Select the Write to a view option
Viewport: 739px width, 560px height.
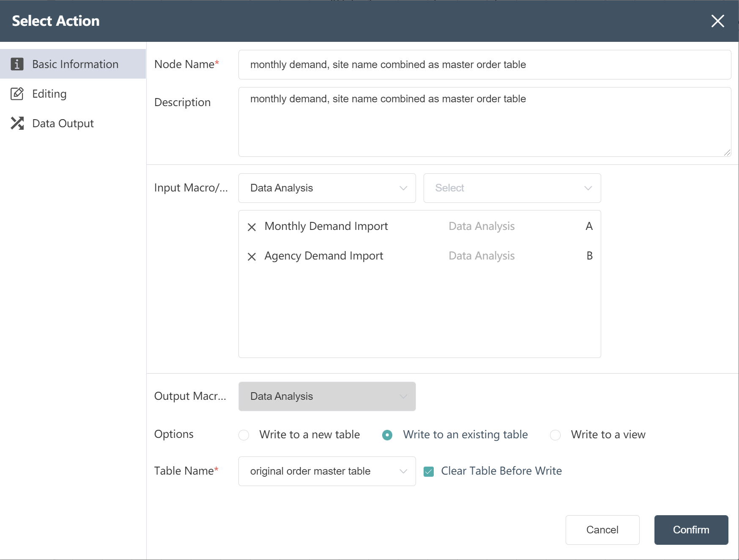[x=555, y=435]
